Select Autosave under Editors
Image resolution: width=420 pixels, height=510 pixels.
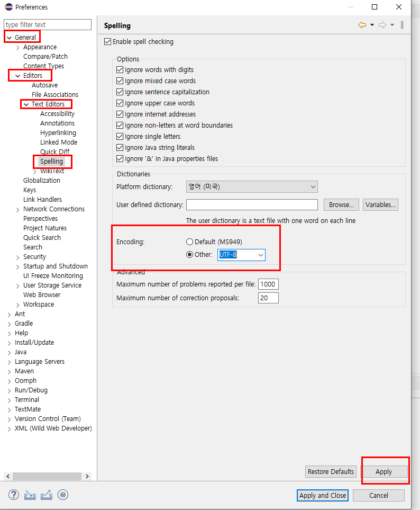(45, 85)
